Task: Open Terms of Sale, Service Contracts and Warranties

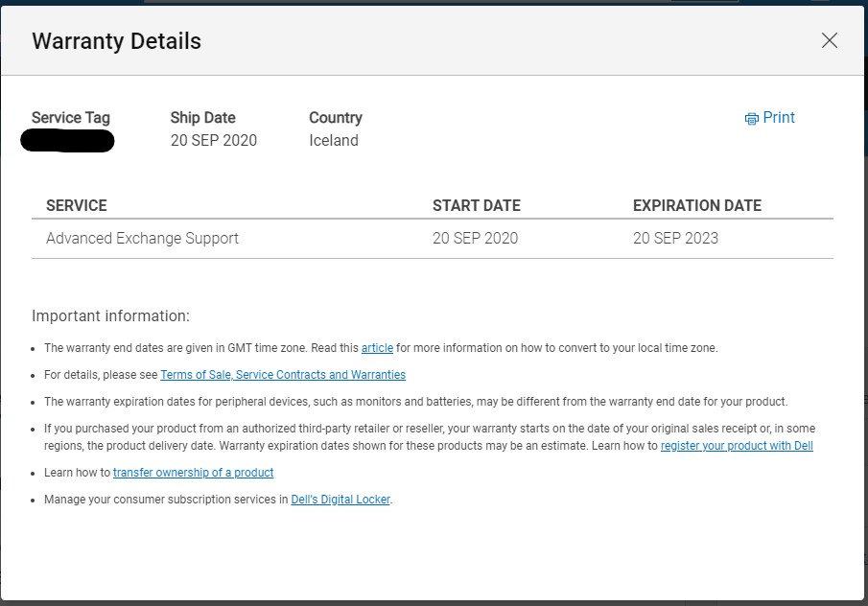Action: click(x=283, y=375)
